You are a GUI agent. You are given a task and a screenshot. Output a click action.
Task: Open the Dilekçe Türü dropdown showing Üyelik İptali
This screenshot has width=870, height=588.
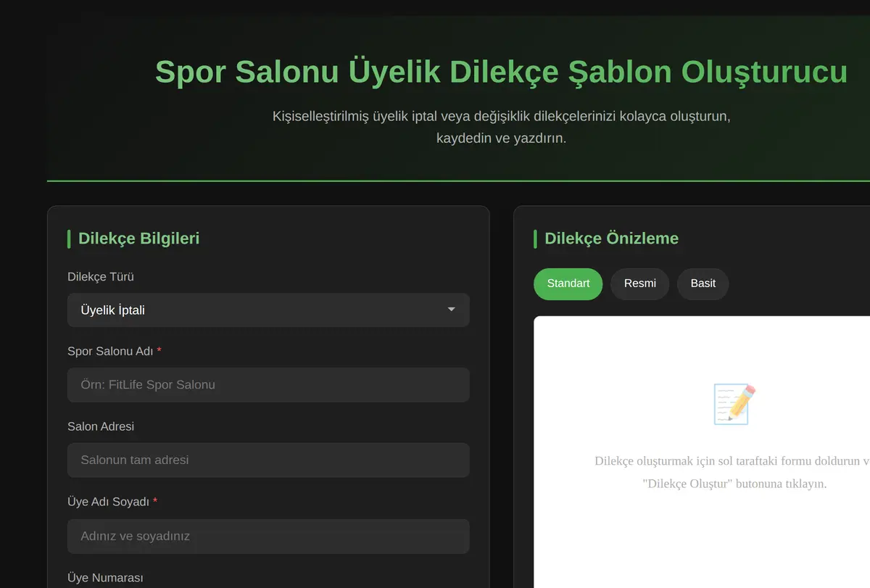pos(268,310)
